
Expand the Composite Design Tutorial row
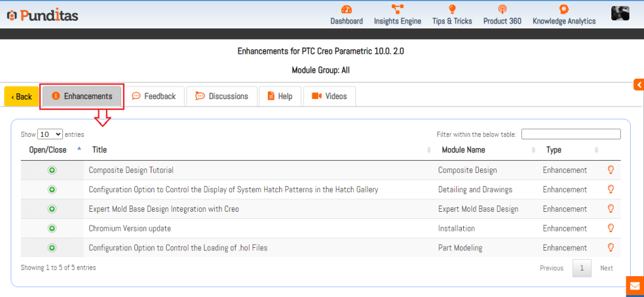click(x=52, y=170)
